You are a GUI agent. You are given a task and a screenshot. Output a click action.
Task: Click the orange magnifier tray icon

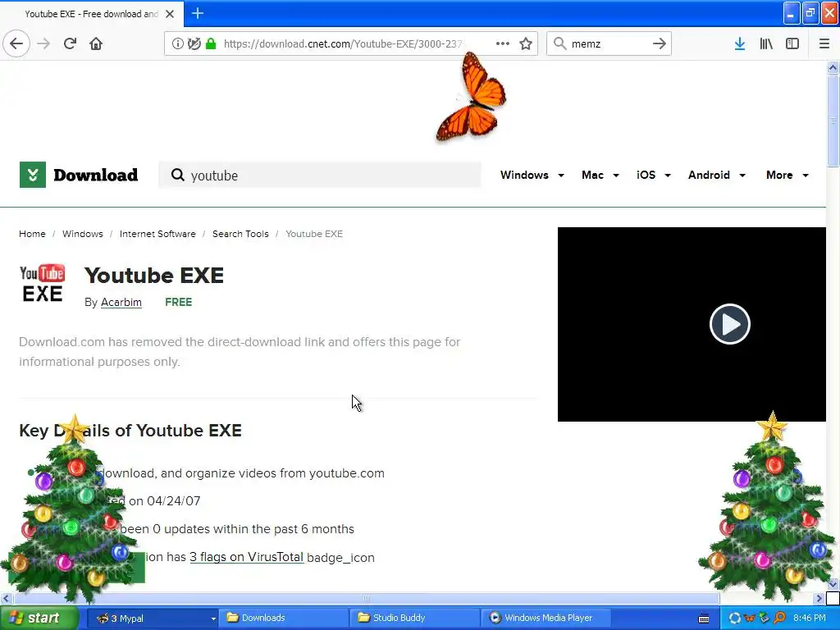pyautogui.click(x=779, y=619)
